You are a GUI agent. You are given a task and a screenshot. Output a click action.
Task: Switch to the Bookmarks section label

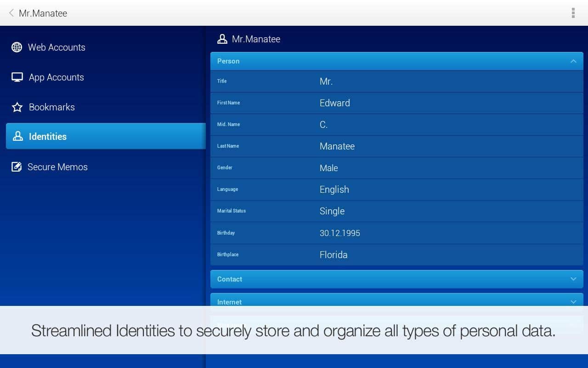pyautogui.click(x=52, y=107)
